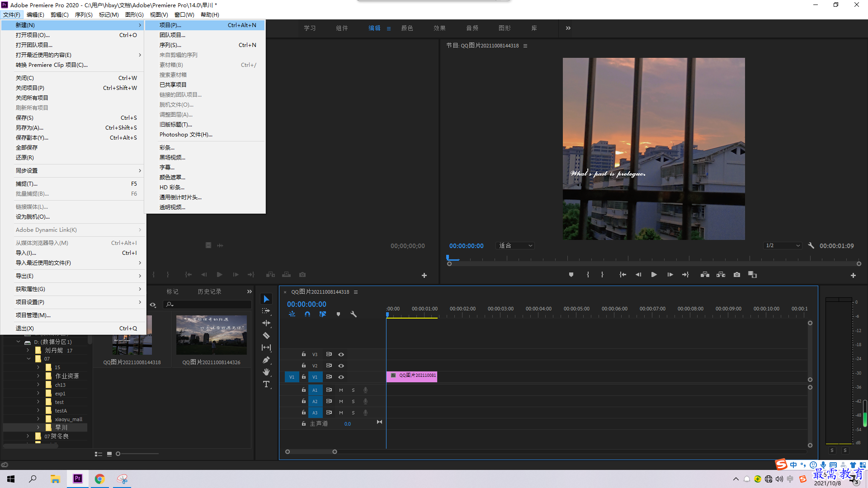The height and width of the screenshot is (488, 868).
Task: Expand the 作业资源 folder
Action: pos(38,376)
